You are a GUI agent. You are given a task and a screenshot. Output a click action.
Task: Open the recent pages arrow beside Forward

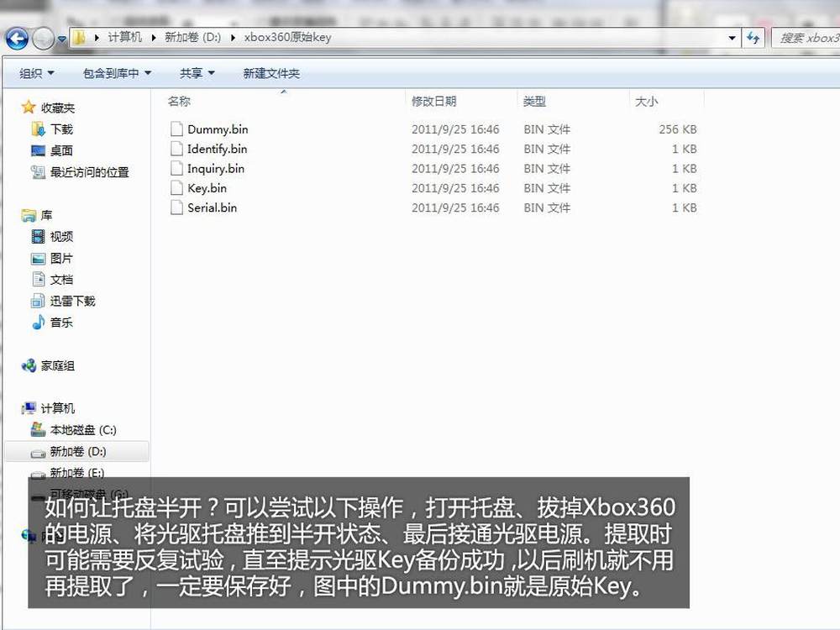point(62,39)
